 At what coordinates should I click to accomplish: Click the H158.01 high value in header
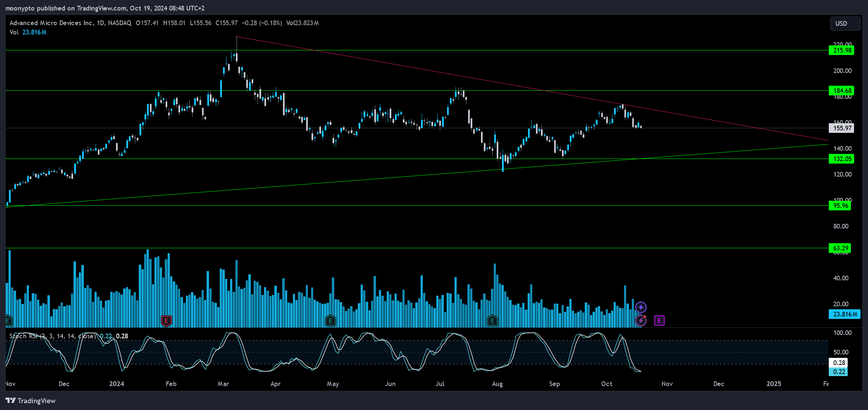pyautogui.click(x=174, y=23)
